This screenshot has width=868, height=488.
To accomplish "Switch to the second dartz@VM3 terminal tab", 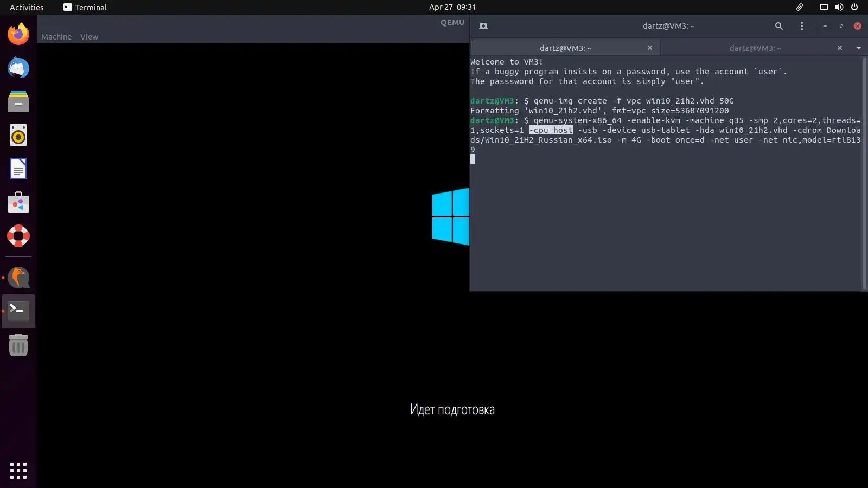I will [755, 48].
